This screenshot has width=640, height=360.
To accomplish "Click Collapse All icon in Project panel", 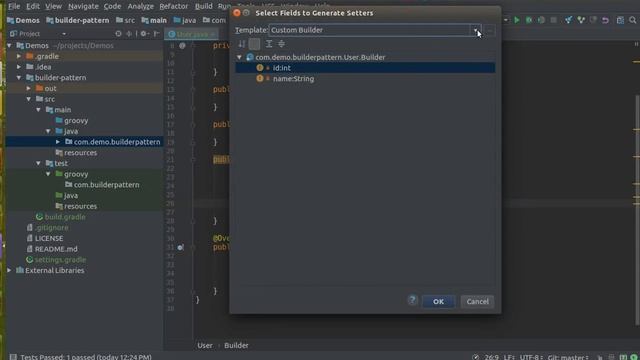I will pos(129,33).
